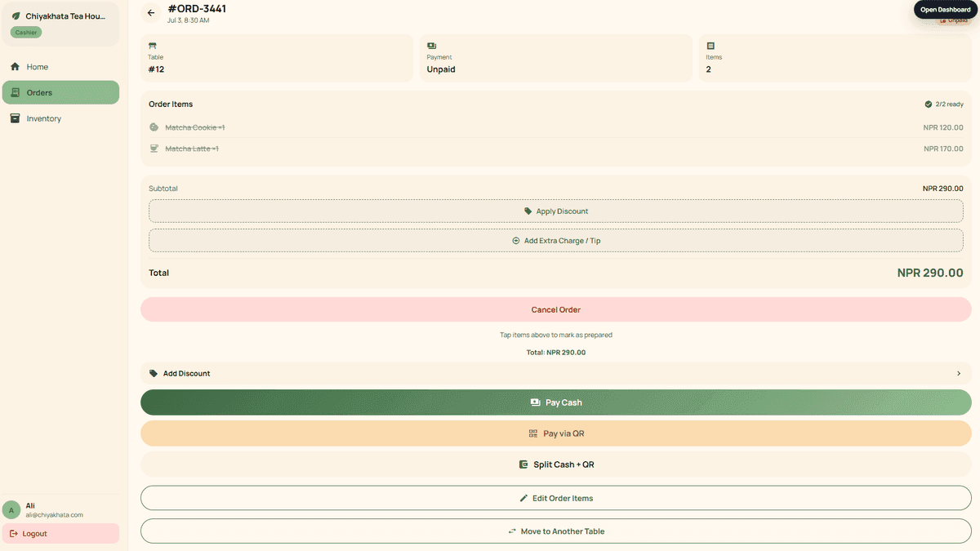980x551 pixels.
Task: Click the Apply Discount button
Action: 556,211
